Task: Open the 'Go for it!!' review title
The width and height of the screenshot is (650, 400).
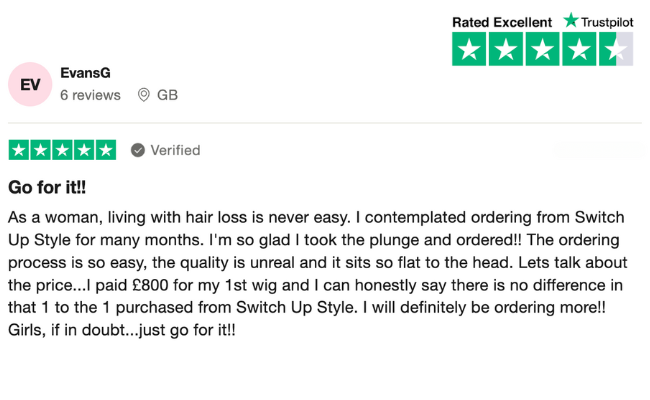Action: 47,187
